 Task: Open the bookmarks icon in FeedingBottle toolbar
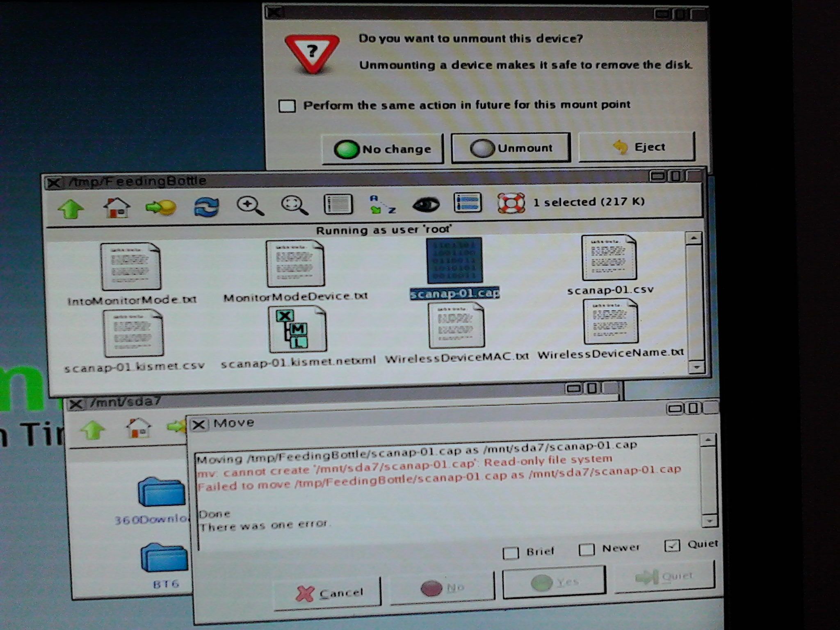coord(161,207)
